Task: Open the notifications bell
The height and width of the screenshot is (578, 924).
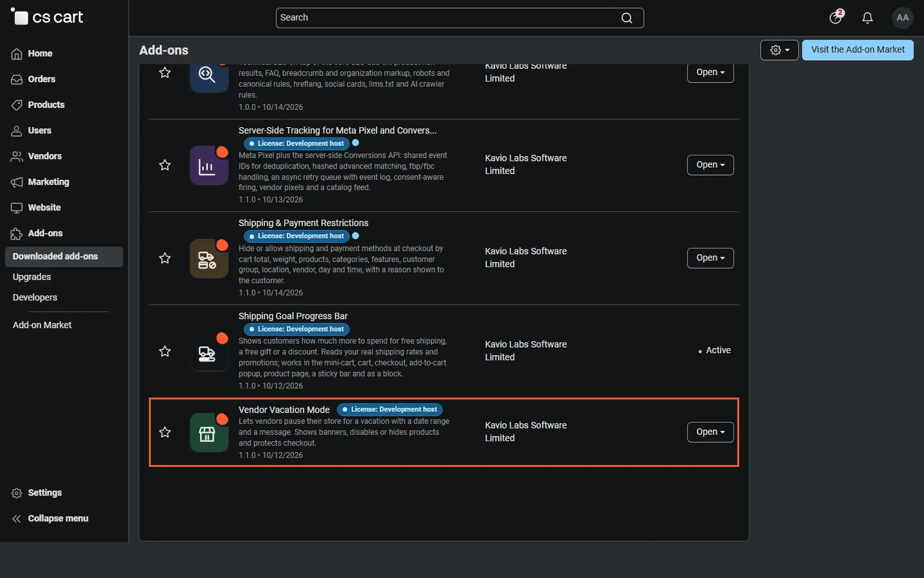Action: [x=868, y=18]
